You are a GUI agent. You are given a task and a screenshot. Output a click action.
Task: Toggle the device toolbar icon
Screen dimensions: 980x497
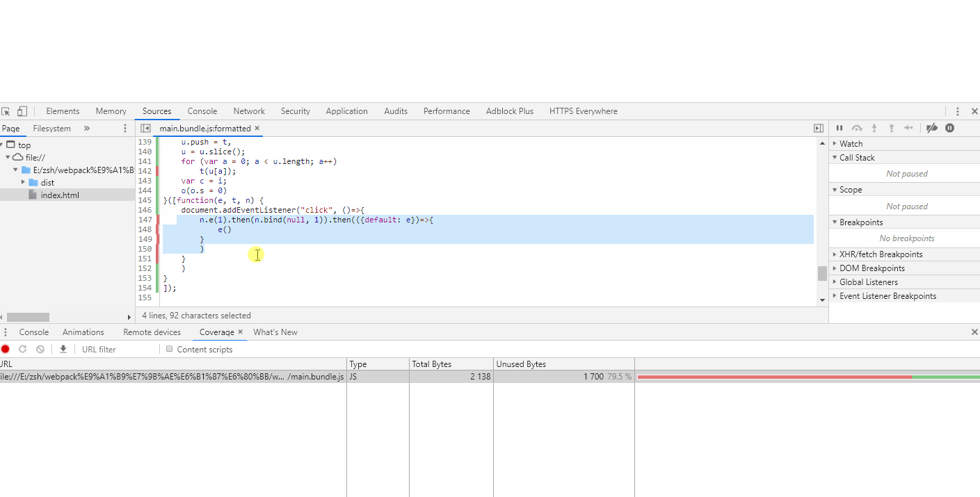pos(22,111)
